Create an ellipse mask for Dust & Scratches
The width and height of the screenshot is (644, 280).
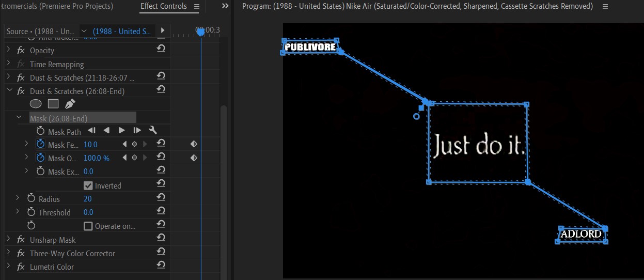tap(36, 104)
